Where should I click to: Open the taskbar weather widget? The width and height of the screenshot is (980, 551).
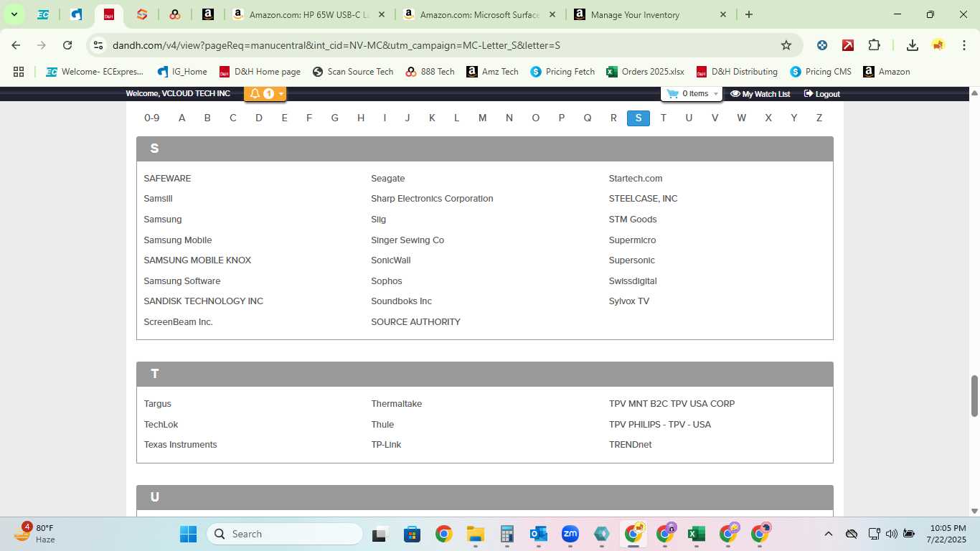tap(36, 533)
